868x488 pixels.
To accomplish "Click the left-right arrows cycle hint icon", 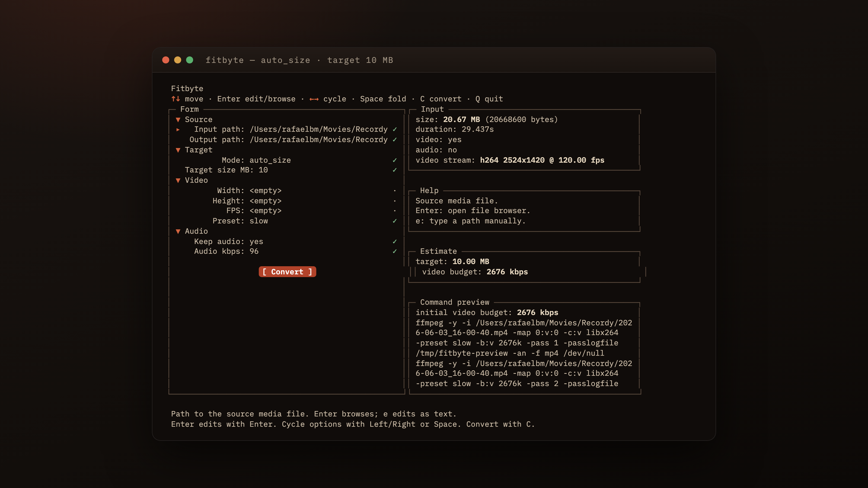I will point(314,99).
